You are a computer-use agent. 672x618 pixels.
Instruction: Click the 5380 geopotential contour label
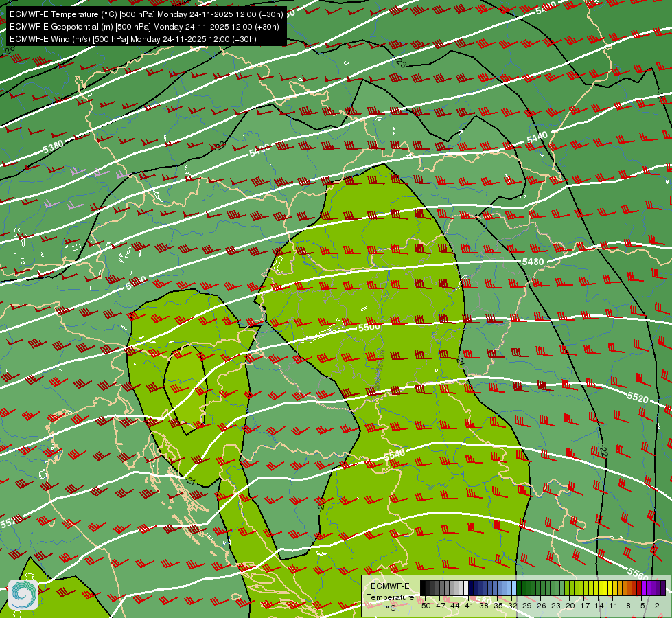(x=53, y=147)
